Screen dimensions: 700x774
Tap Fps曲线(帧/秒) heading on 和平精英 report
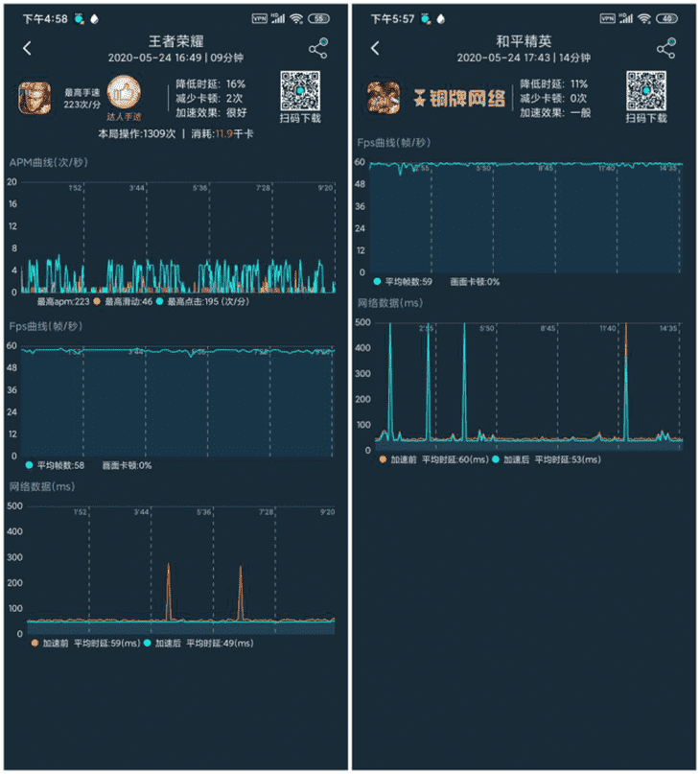pos(394,143)
